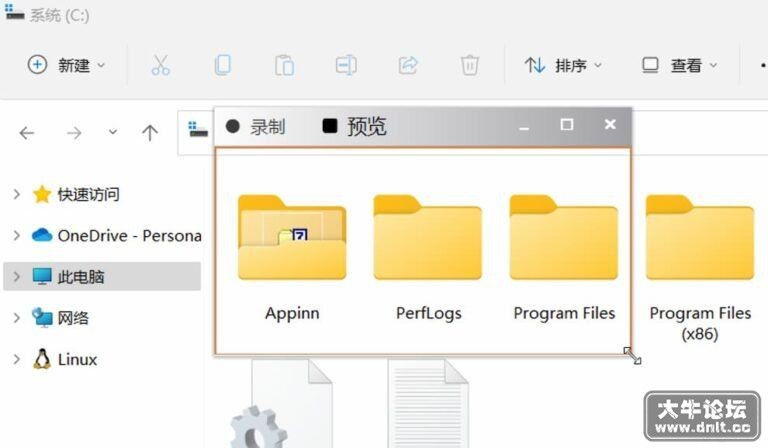Go forward with the right arrow
Viewport: 768px width, 448px height.
click(x=74, y=133)
